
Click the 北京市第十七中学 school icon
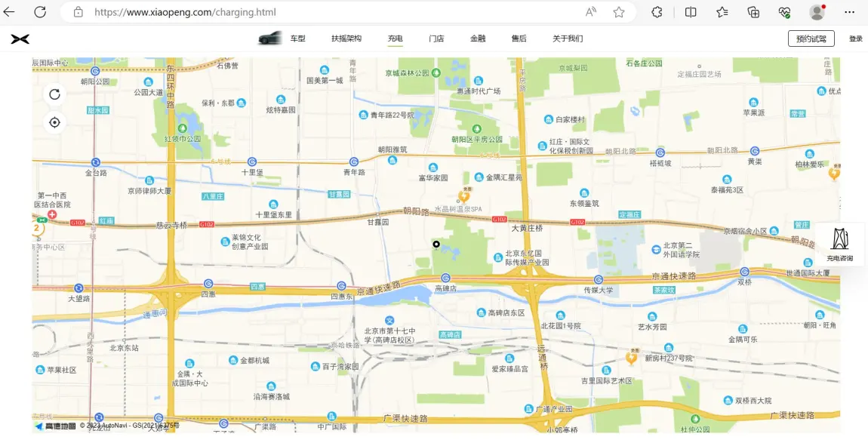click(389, 321)
